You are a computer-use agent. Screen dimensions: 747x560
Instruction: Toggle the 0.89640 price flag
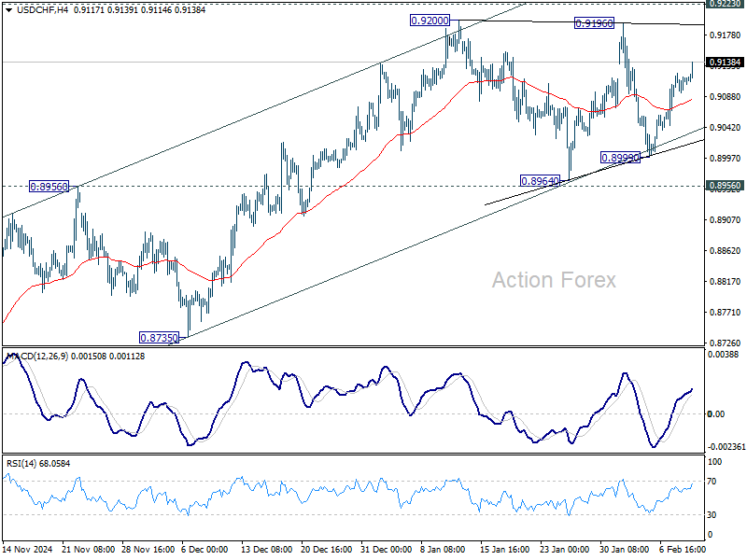point(539,179)
